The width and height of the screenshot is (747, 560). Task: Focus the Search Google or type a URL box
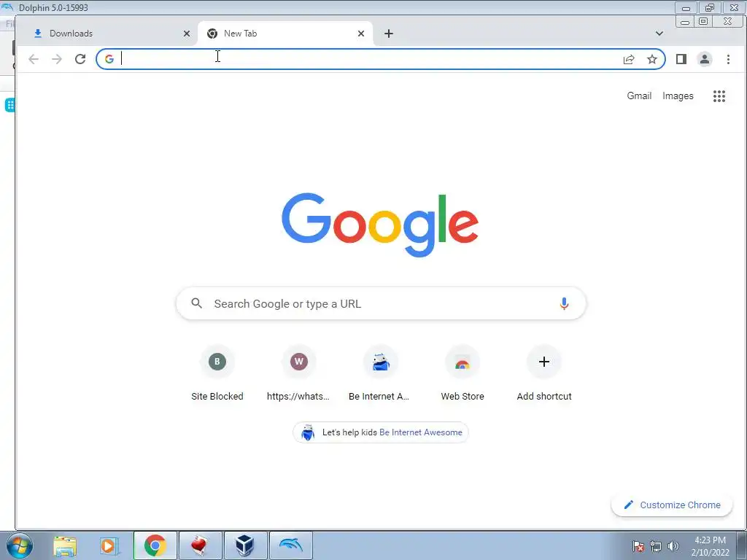coord(381,303)
